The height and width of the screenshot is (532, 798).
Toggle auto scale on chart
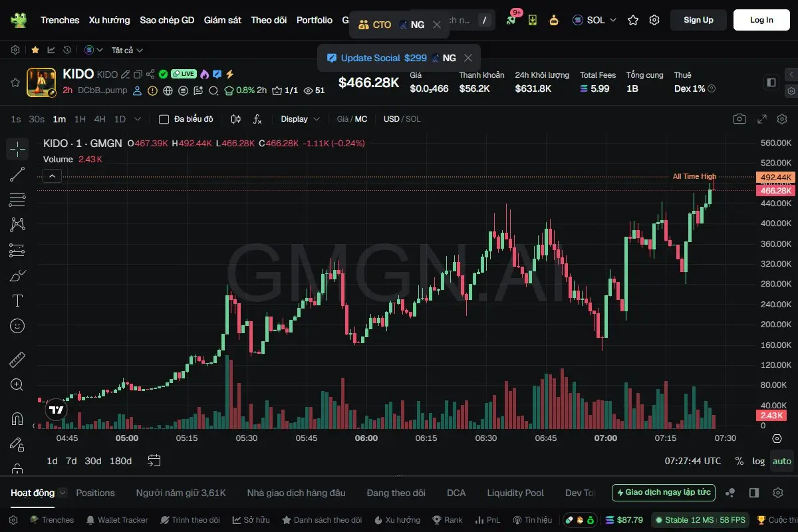coord(782,461)
